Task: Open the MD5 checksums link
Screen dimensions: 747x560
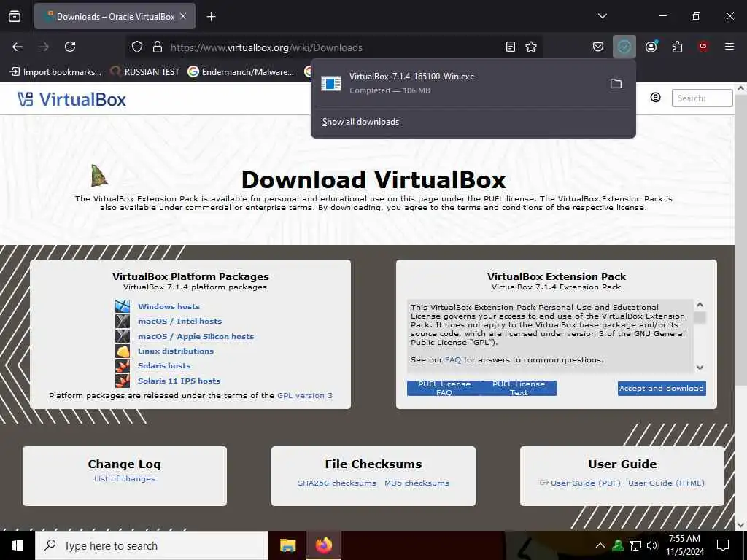Action: click(x=417, y=483)
